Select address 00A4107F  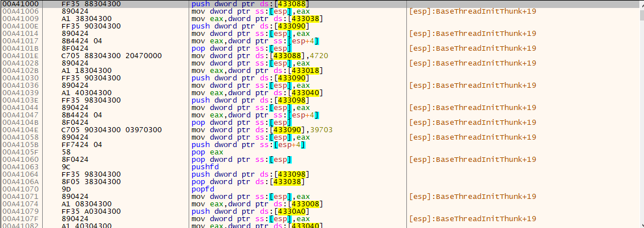(19, 218)
